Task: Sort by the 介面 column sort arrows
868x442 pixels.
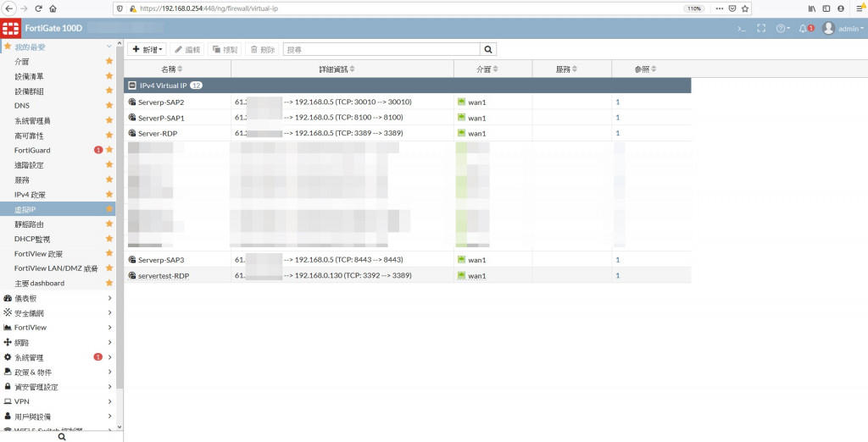Action: (x=495, y=69)
